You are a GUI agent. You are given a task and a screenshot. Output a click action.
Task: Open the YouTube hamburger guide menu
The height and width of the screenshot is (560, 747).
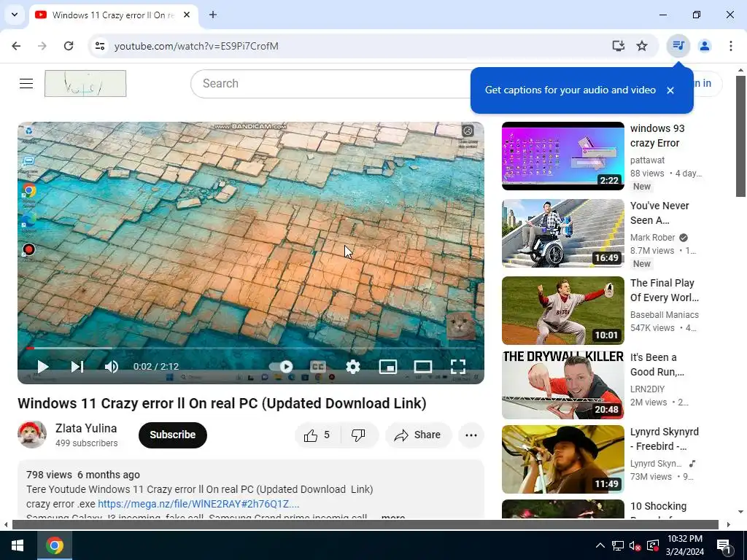26,83
